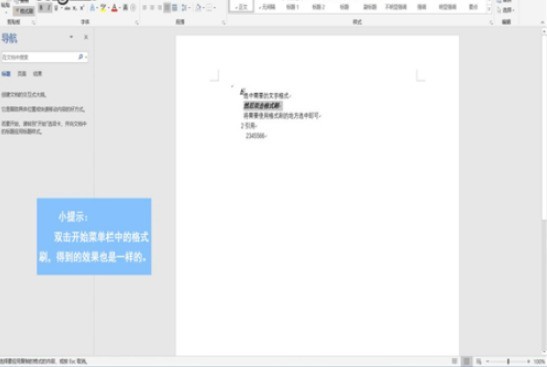Image resolution: width=547 pixels, height=367 pixels.
Task: Open the shading color dropdown arrow
Action: click(x=203, y=8)
